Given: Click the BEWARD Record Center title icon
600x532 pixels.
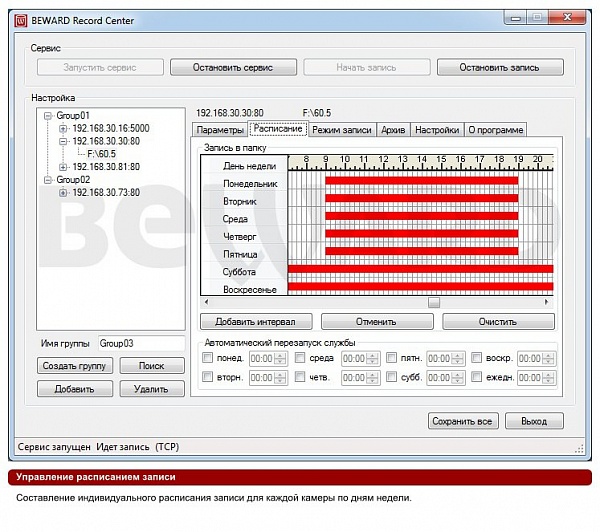Looking at the screenshot, I should tap(21, 20).
